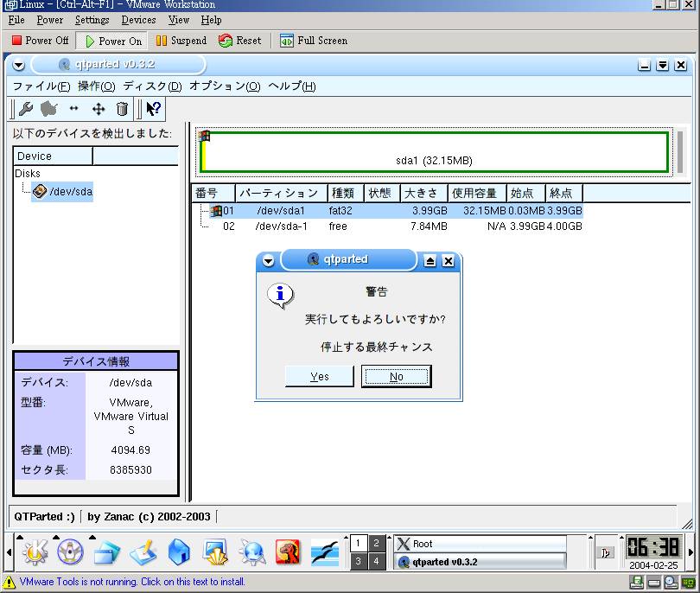Image resolution: width=700 pixels, height=593 pixels.
Task: Launch the terminal shell panel icon
Action: (215, 552)
